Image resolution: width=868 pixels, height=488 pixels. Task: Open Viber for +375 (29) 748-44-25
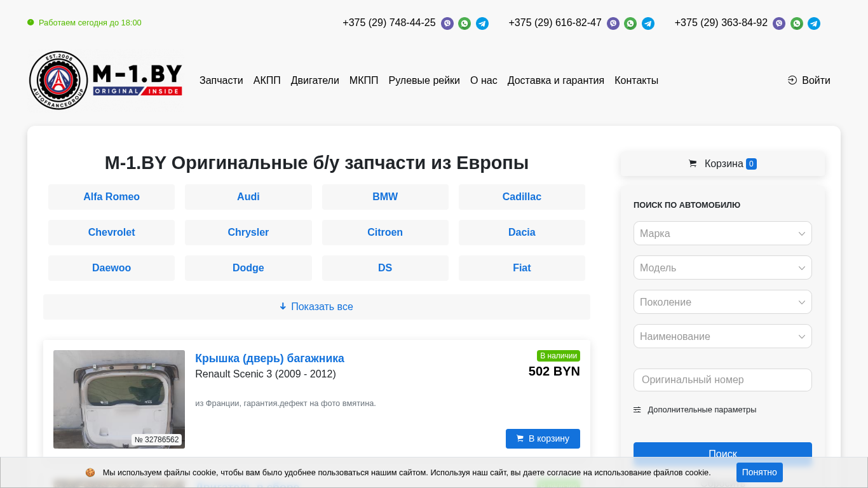click(x=447, y=24)
